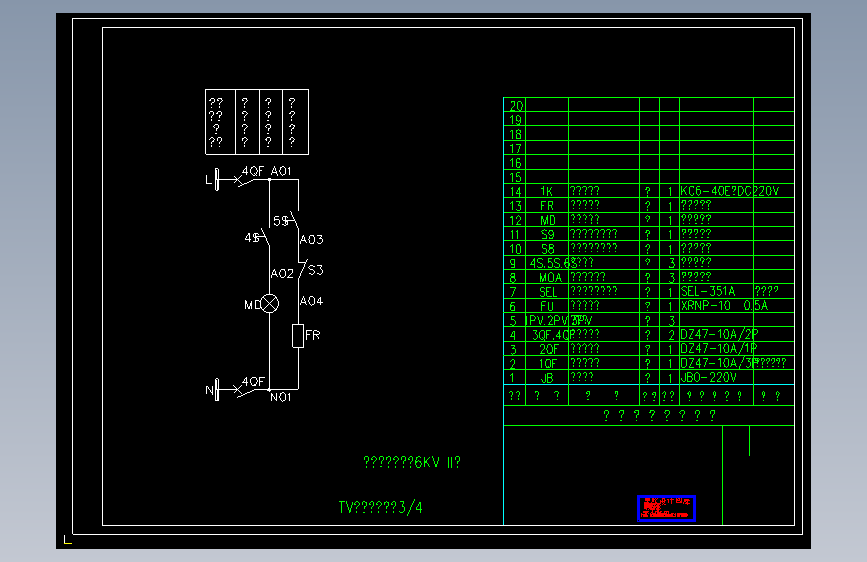This screenshot has height=562, width=867.
Task: Select the TV??????3/4 drawing title text
Action: pyautogui.click(x=380, y=507)
